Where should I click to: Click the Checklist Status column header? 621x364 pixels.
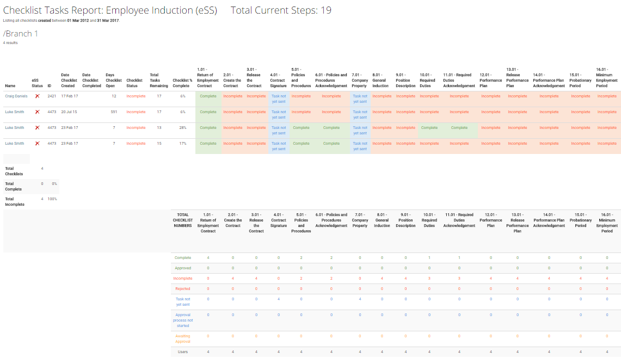click(134, 83)
